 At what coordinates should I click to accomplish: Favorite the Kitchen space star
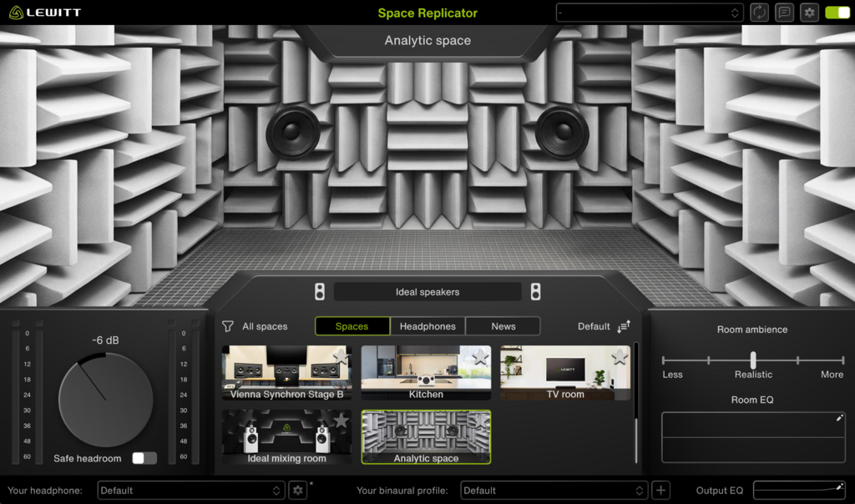480,356
